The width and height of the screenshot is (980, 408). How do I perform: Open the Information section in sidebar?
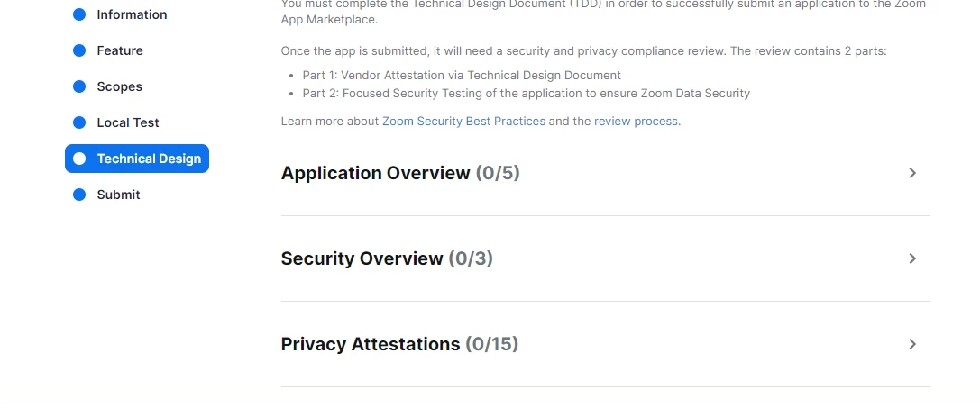tap(132, 14)
